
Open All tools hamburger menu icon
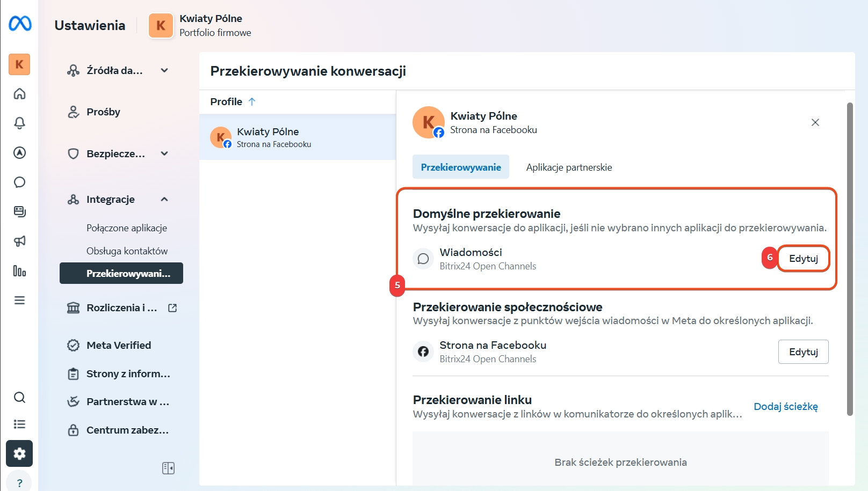[19, 300]
